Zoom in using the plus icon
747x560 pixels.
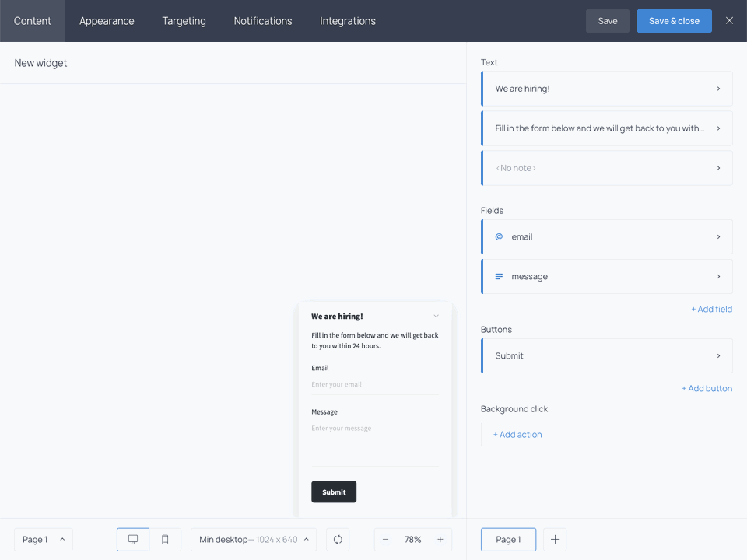tap(440, 539)
